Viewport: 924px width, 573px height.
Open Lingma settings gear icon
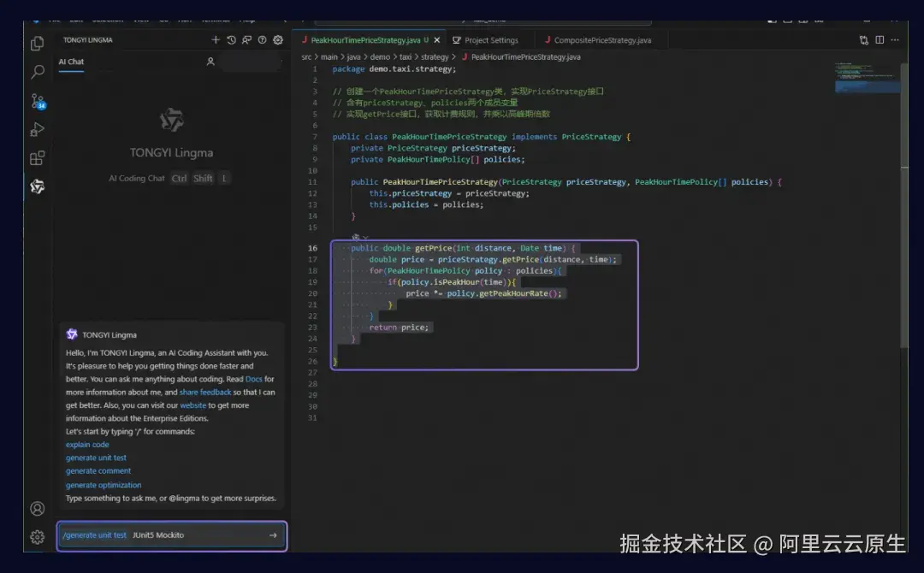(277, 40)
